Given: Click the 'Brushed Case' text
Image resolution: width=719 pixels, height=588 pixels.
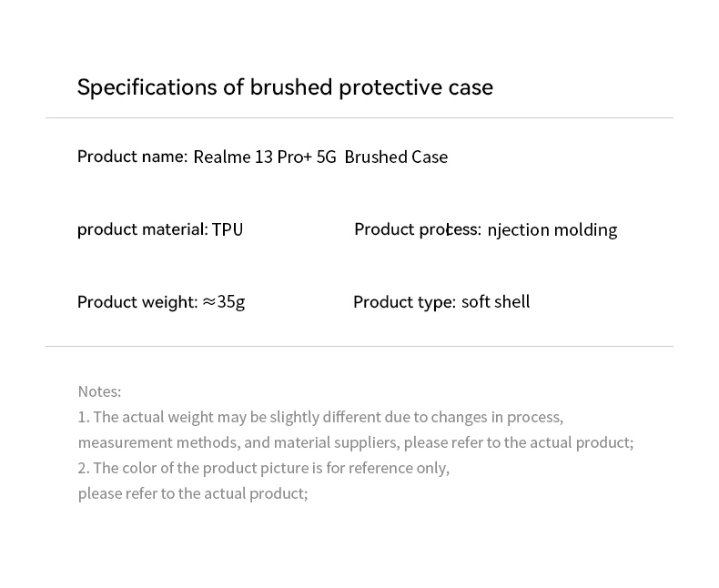Looking at the screenshot, I should 396,157.
